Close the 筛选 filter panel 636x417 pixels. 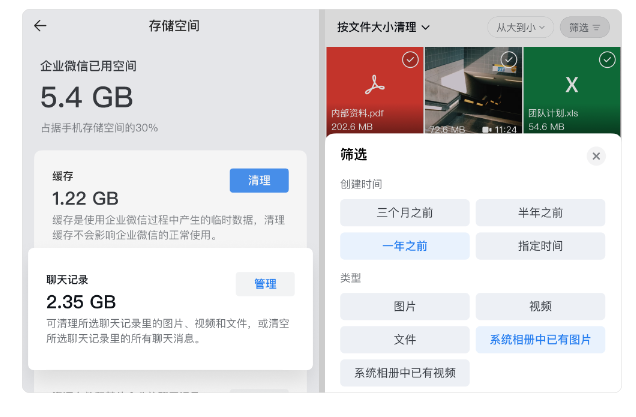coord(596,156)
